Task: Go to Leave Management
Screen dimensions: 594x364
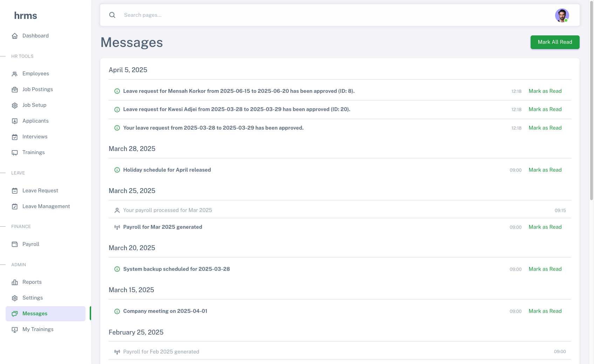Action: click(x=46, y=206)
